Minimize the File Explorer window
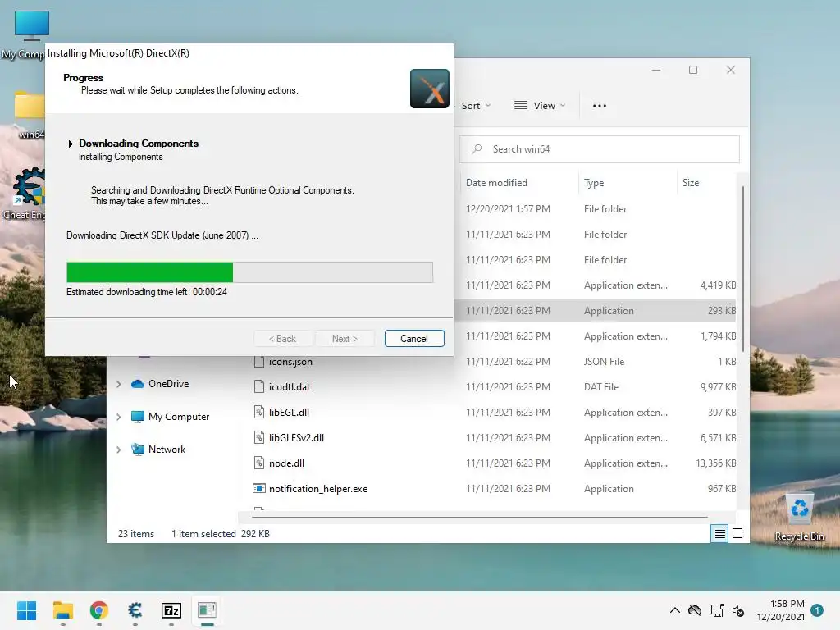This screenshot has height=630, width=840. [x=656, y=71]
